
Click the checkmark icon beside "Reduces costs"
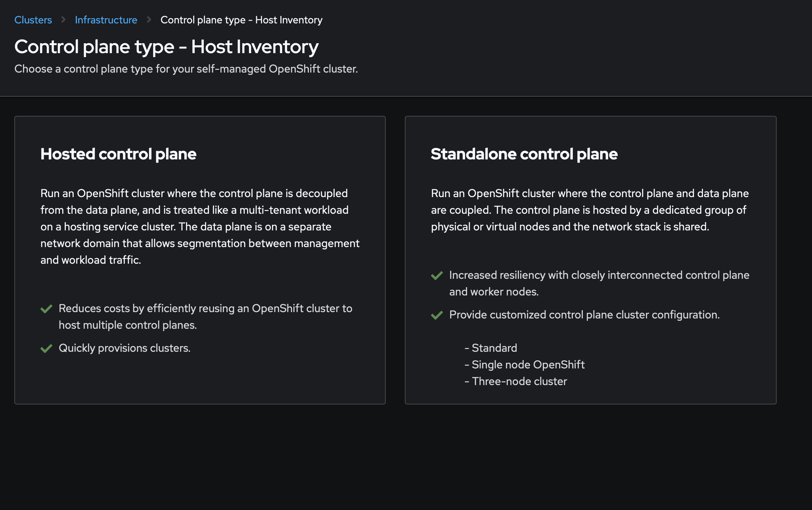pos(46,309)
